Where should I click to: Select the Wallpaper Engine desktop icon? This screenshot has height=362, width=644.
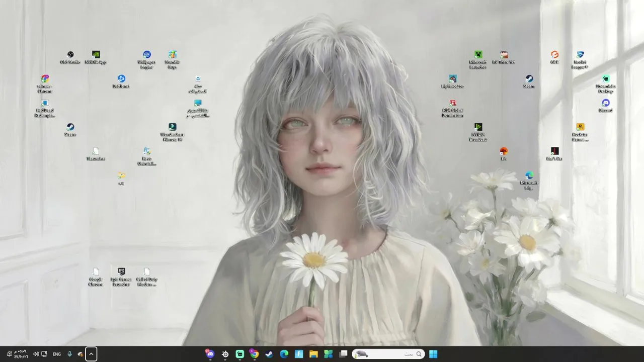tap(146, 60)
